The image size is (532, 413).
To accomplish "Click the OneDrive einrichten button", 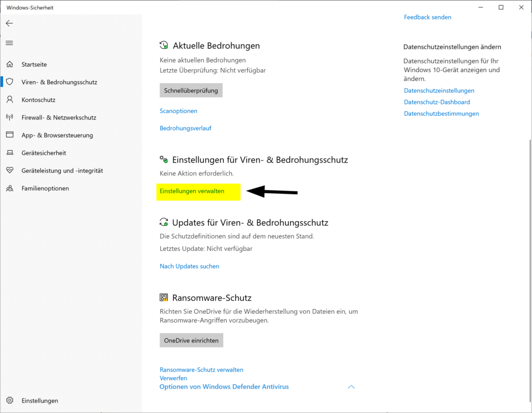I will point(191,340).
